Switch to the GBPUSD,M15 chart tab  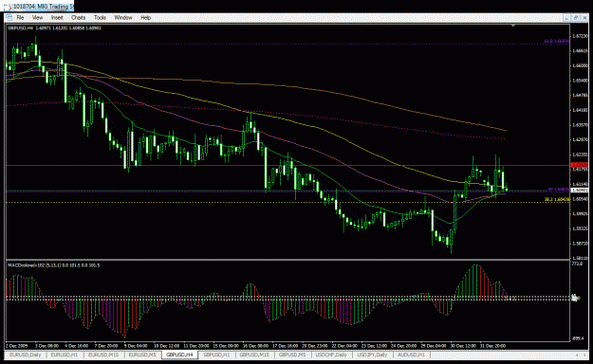[x=254, y=355]
